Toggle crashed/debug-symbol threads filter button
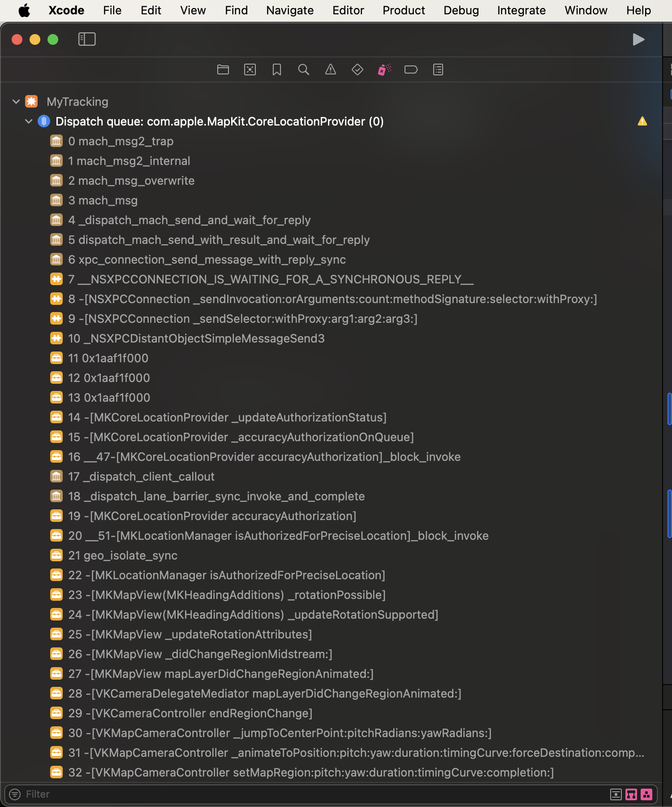Viewport: 672px width, 807px height. coord(616,794)
